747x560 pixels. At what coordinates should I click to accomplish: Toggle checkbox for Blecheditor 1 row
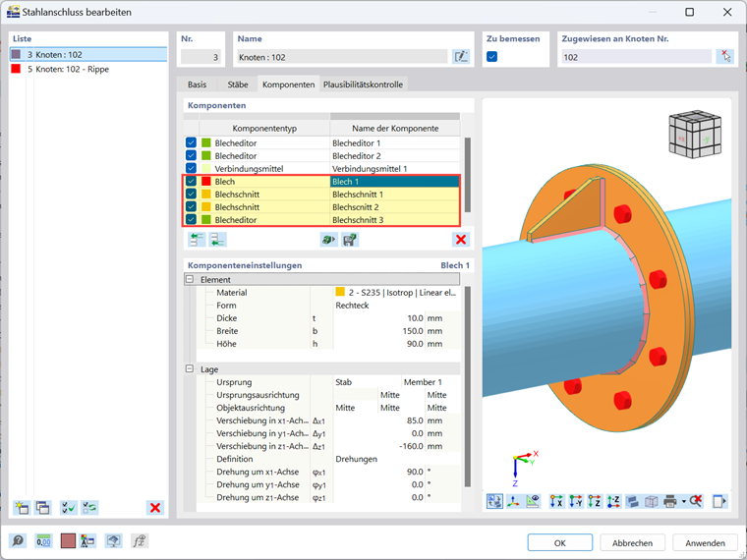click(191, 142)
